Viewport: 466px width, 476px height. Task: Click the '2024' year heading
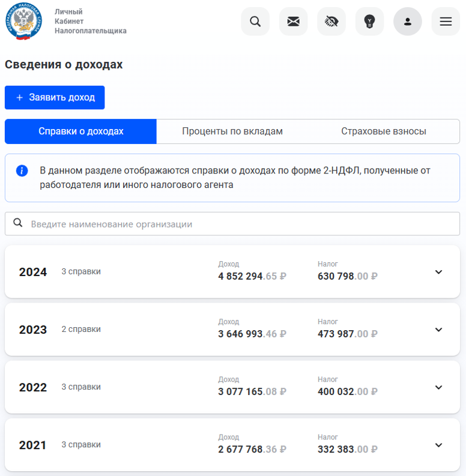pos(33,272)
